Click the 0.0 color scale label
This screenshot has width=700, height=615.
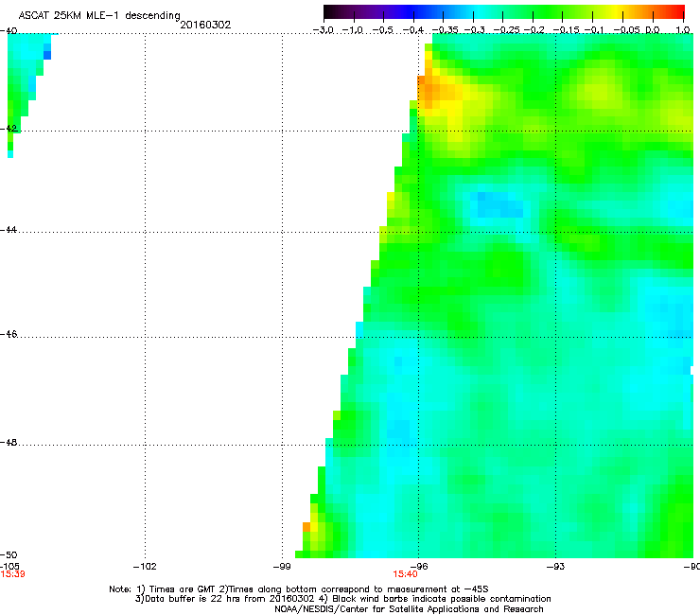click(x=653, y=30)
